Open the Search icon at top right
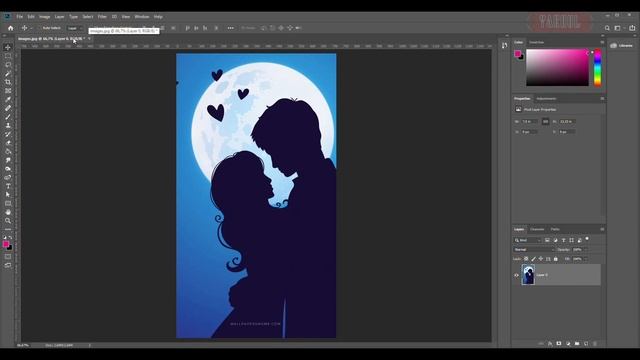 coord(607,28)
